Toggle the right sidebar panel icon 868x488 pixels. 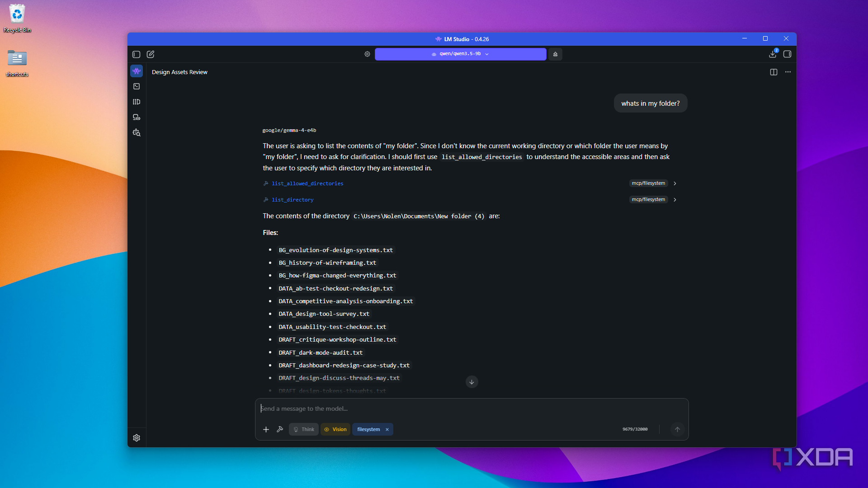click(x=787, y=54)
